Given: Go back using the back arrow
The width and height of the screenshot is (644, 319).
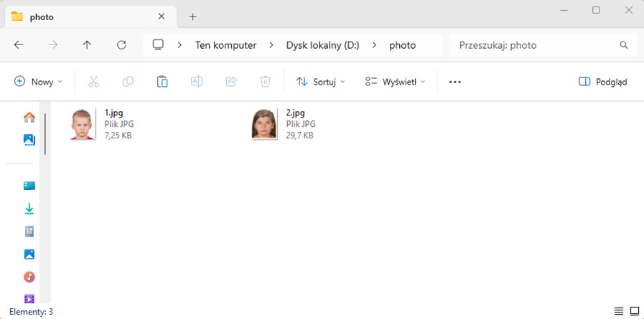Looking at the screenshot, I should [x=19, y=45].
